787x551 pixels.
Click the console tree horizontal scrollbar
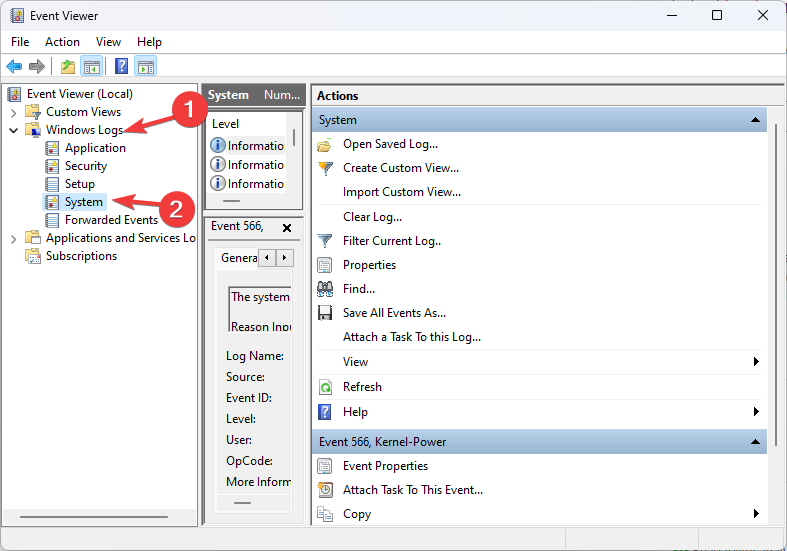point(94,516)
